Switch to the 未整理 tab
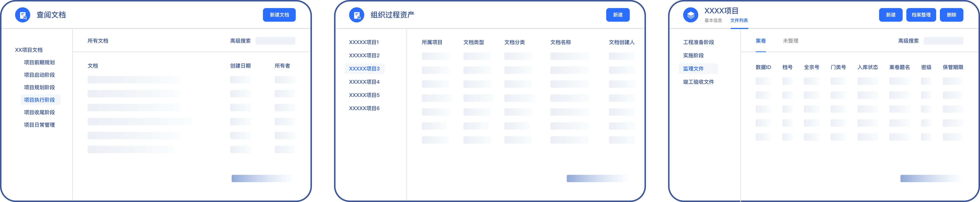 click(790, 41)
